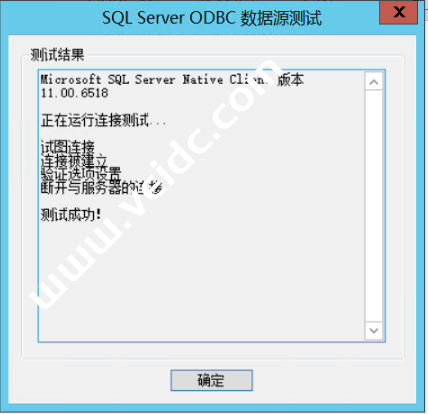This screenshot has height=414, width=428.
Task: Click the title bar text SQL Server ODBC 数据源测试
Action: (212, 18)
